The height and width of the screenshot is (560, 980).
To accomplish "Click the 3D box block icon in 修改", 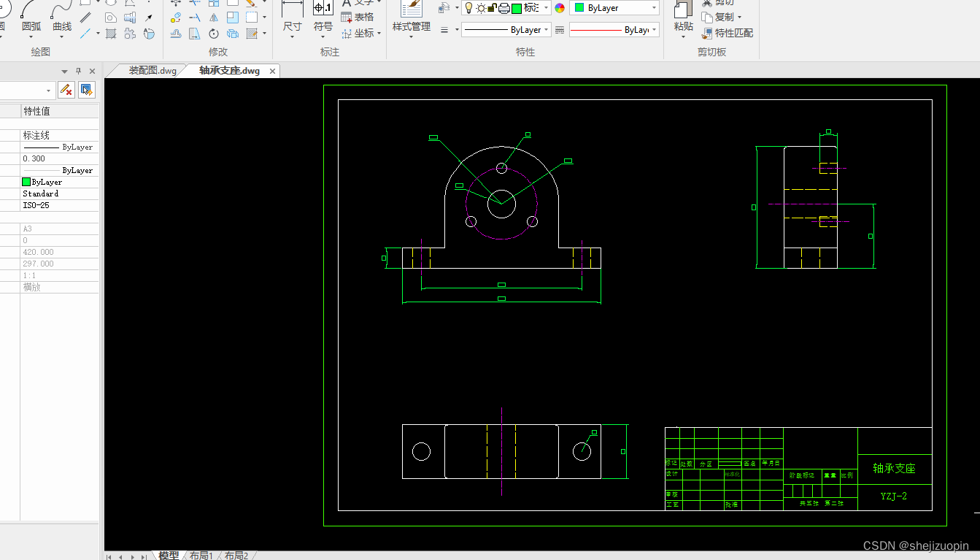I will pyautogui.click(x=233, y=34).
